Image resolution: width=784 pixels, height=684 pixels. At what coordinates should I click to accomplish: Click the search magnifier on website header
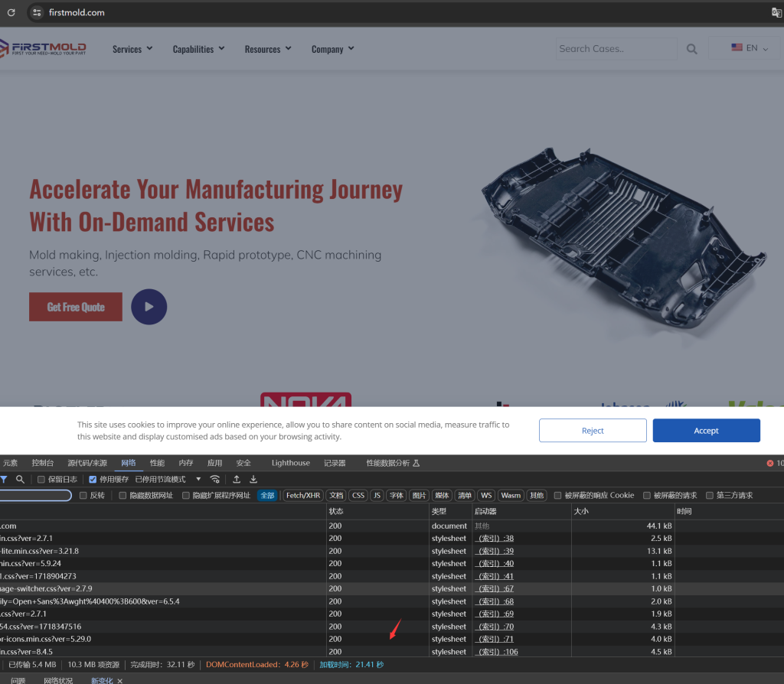(691, 49)
